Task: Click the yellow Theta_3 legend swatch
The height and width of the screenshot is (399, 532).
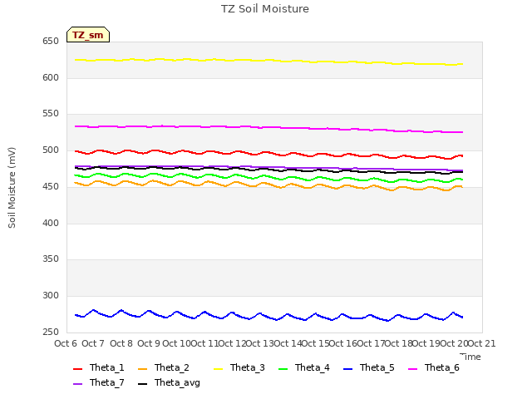Action: click(218, 369)
